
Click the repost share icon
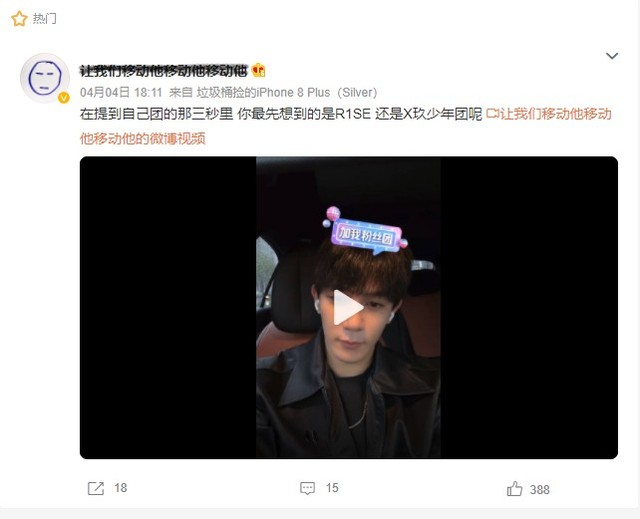pos(96,488)
